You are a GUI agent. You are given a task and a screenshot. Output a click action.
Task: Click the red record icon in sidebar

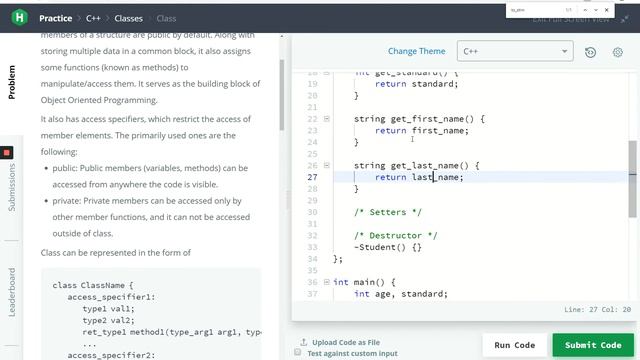[7, 153]
